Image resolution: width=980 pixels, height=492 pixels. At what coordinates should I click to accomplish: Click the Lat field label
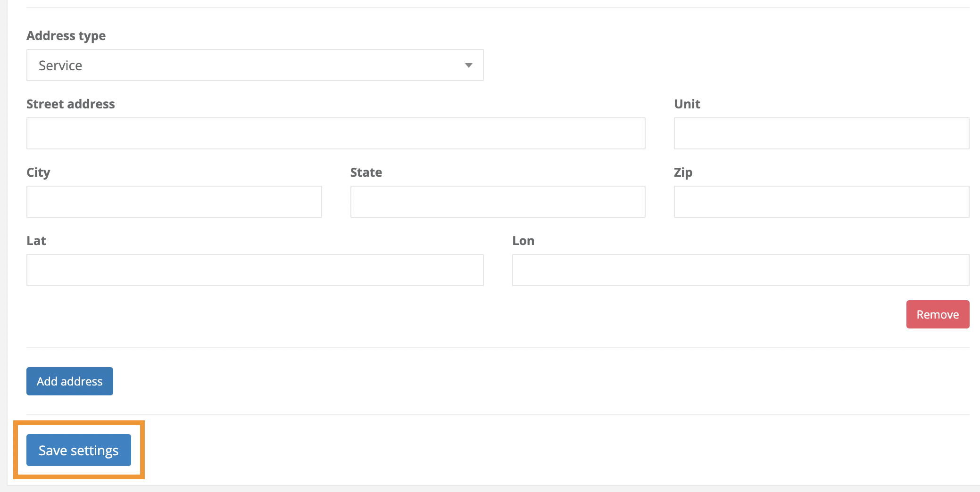coord(36,241)
